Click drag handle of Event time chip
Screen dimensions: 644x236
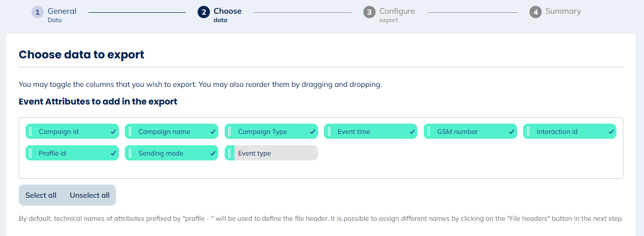click(329, 131)
